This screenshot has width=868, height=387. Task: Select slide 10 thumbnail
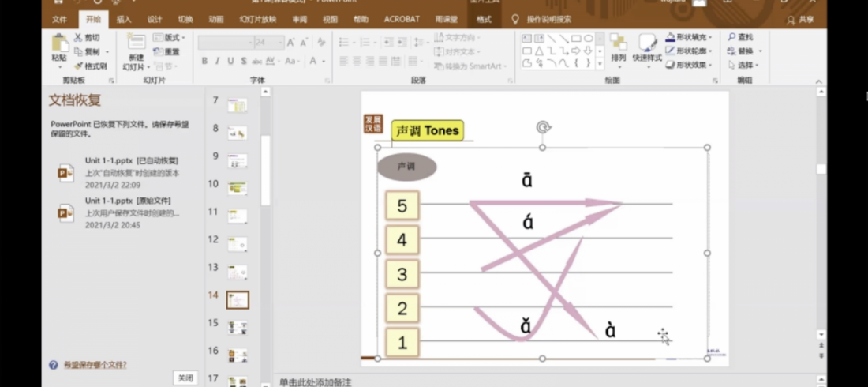pyautogui.click(x=238, y=188)
